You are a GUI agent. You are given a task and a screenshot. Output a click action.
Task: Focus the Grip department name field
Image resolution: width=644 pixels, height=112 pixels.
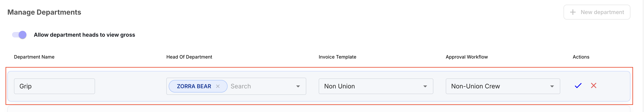tap(54, 86)
